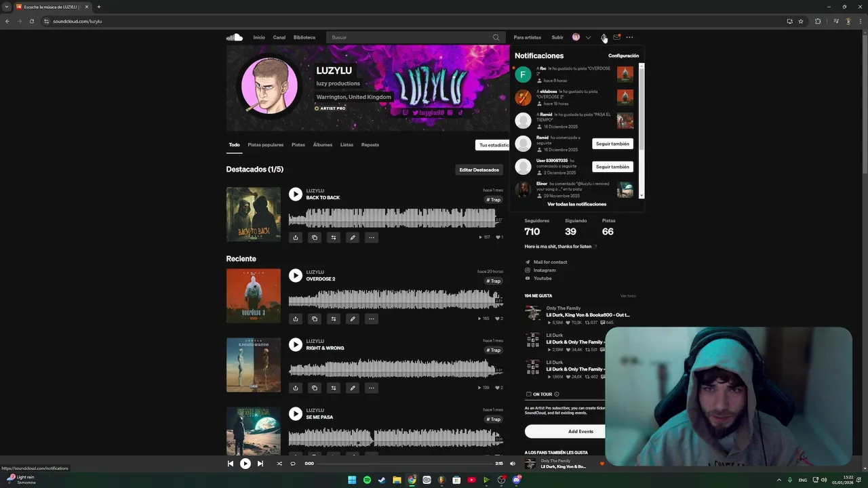The width and height of the screenshot is (868, 488).
Task: Click the SoundCloud logo in the header
Action: pos(235,37)
